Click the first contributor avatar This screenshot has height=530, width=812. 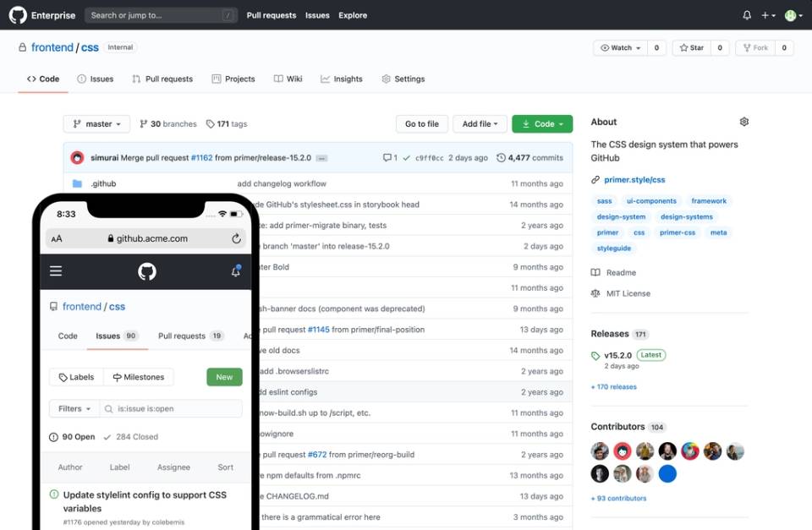pyautogui.click(x=600, y=451)
